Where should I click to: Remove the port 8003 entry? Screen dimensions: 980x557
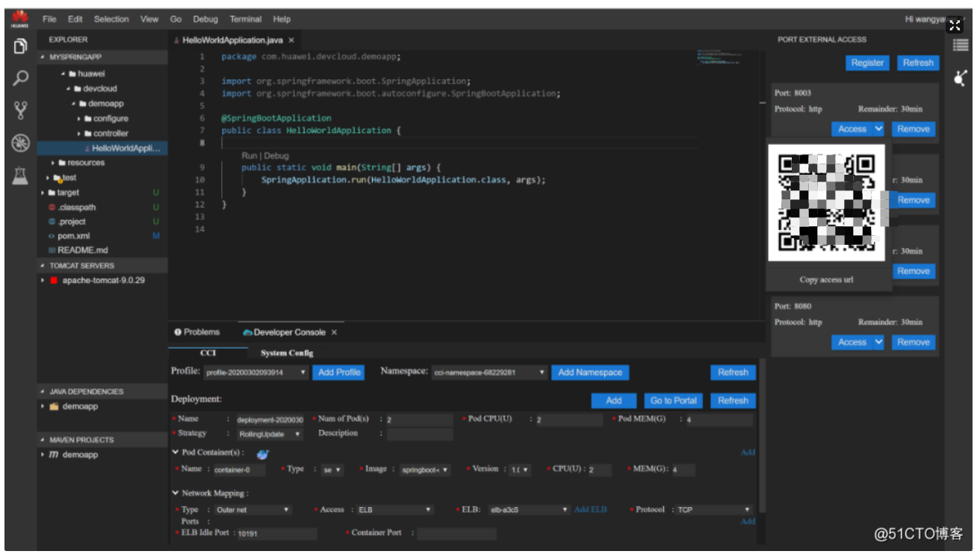tap(914, 129)
